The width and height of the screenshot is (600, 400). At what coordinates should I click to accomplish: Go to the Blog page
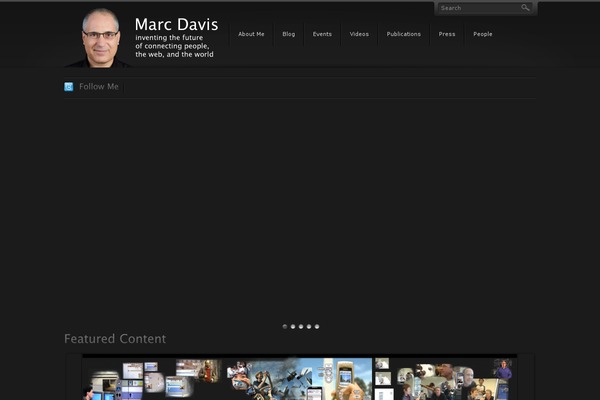point(289,34)
